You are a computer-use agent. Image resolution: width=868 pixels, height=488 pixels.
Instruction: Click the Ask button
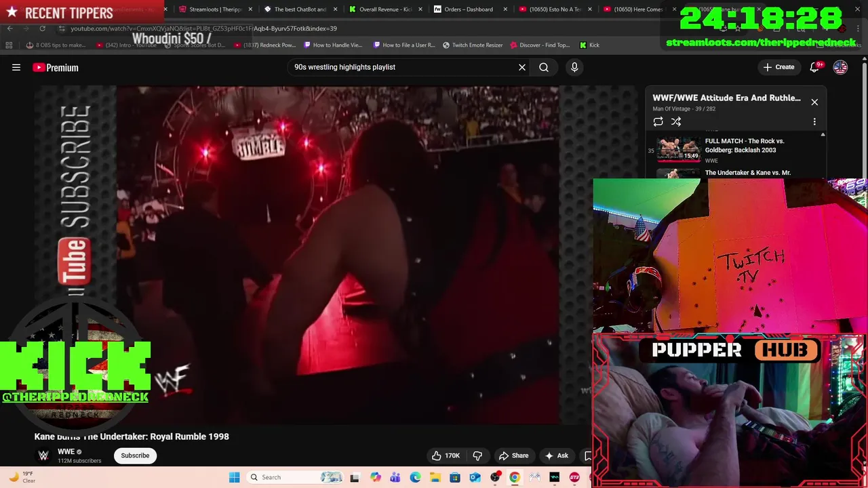[x=556, y=455]
